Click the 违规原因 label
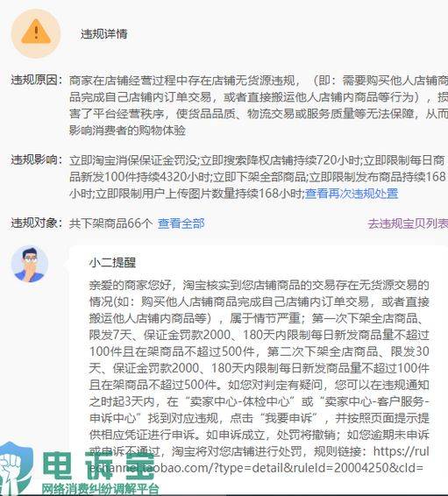Screen dimensions: 448x496 click(37, 80)
